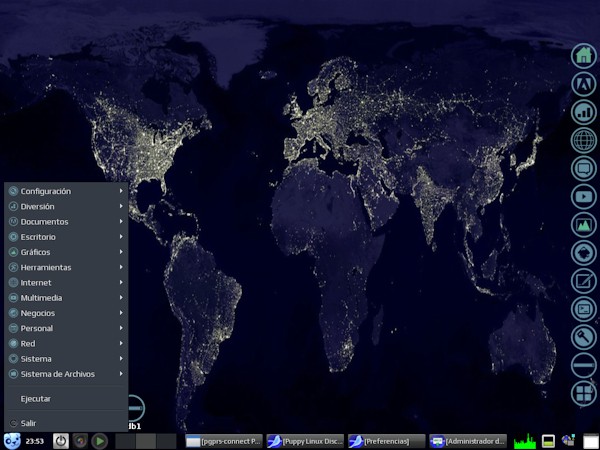Select Ejecutar from the menu
Viewport: 600px width, 450px height.
[x=66, y=399]
